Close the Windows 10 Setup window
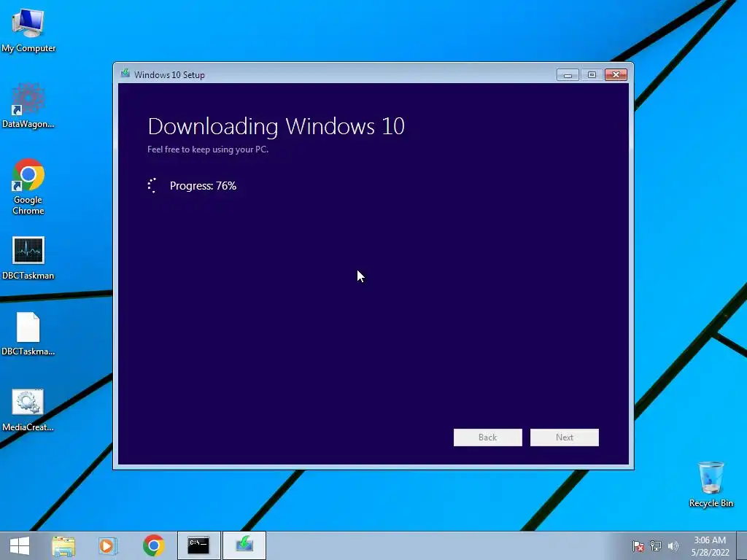The width and height of the screenshot is (747, 560). tap(616, 75)
